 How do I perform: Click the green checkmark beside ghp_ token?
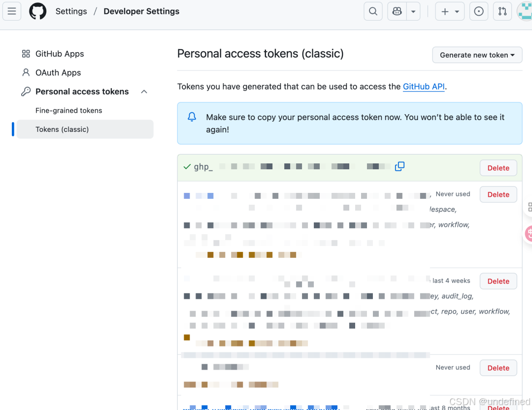coord(187,166)
